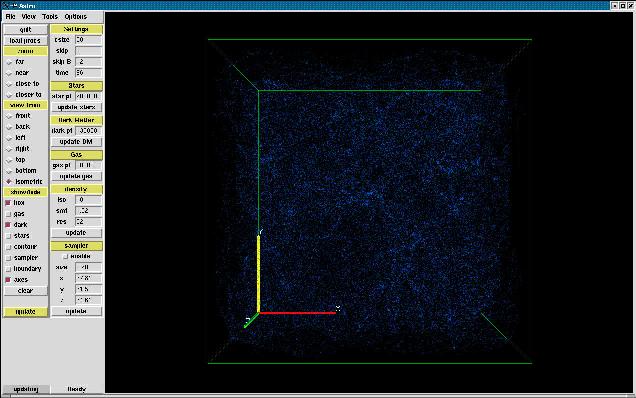The width and height of the screenshot is (636, 398).
Task: Click the dark pt input field
Action: pyautogui.click(x=88, y=131)
